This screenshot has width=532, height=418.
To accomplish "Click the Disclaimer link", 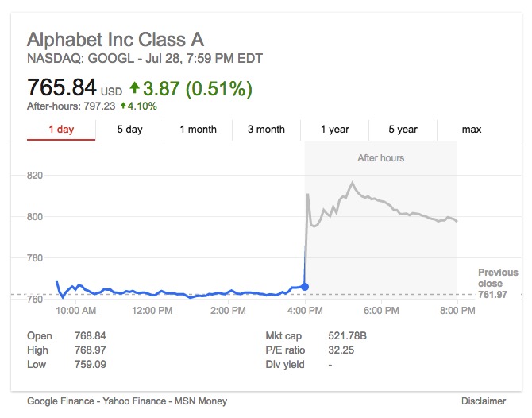I will tap(484, 401).
